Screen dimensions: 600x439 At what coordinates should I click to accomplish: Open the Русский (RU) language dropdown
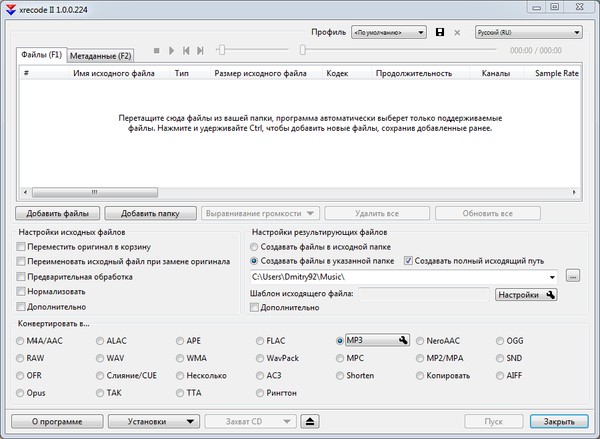528,32
